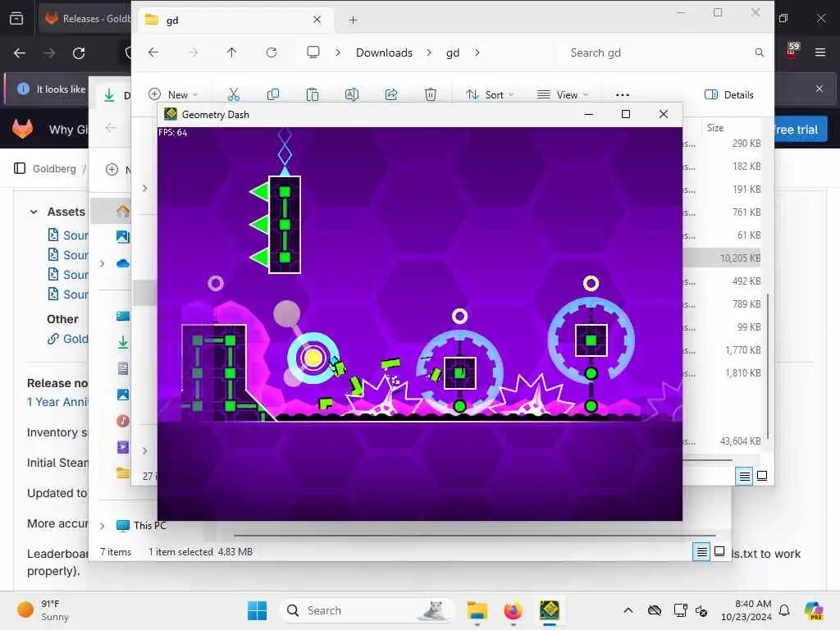Click Geometry Dash icon in the taskbar

550,610
